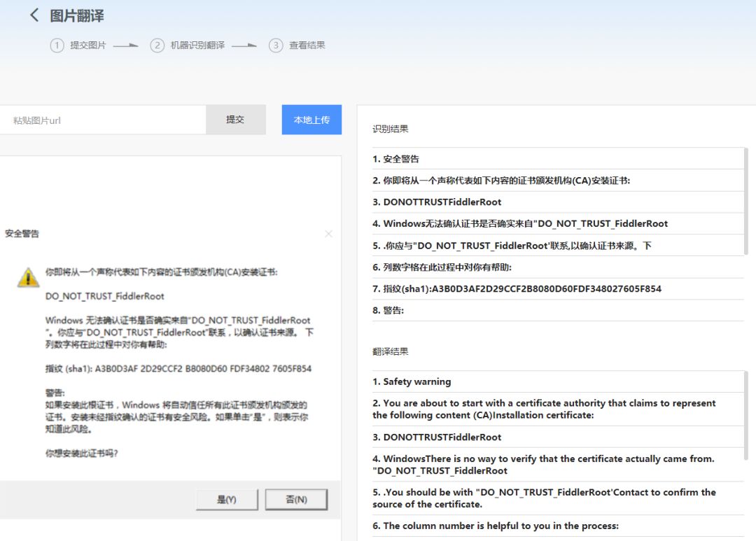Select row '3. DONOTTRUSTFiddlerRoot' under 翻译结果

[x=558, y=437]
